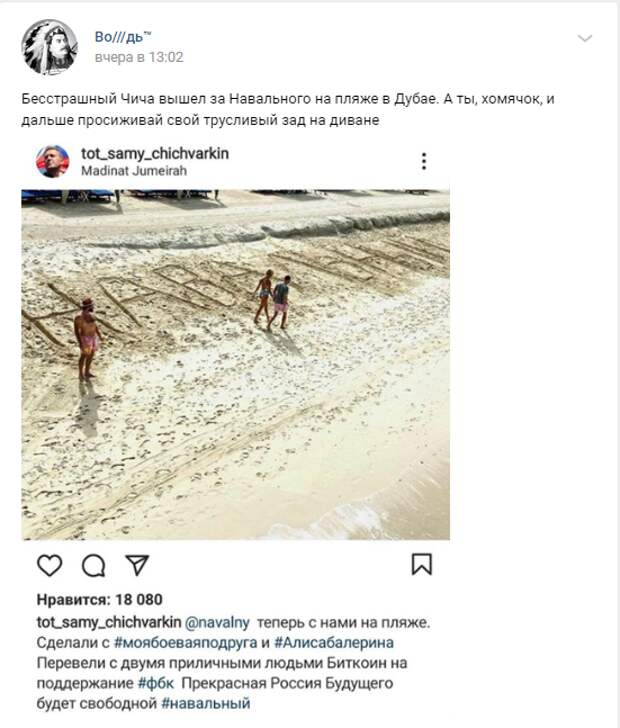Open hashtag #навальный

206,703
